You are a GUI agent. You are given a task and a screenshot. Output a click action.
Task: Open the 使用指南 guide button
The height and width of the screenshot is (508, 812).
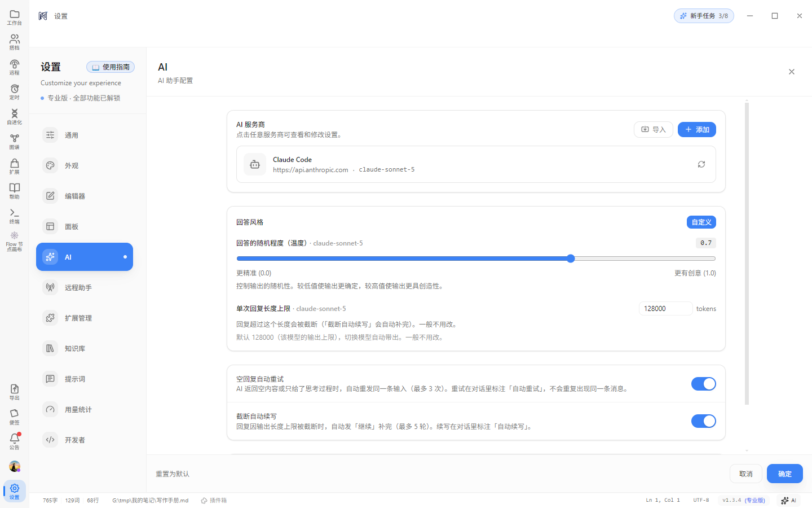coord(111,67)
